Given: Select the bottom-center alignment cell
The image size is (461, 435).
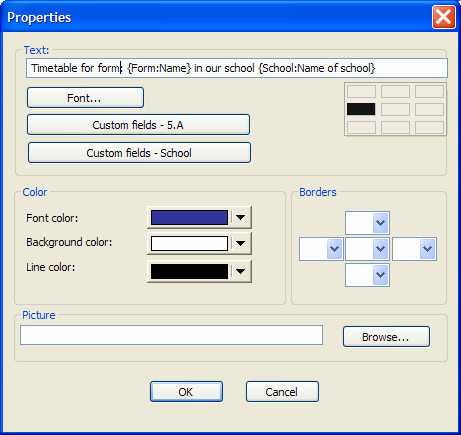Looking at the screenshot, I should tap(395, 127).
